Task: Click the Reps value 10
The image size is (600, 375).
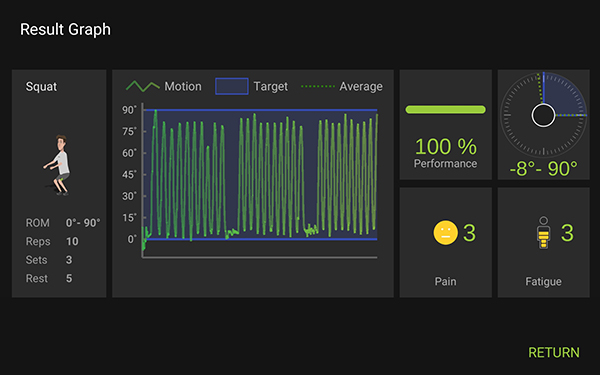Action: [x=72, y=241]
